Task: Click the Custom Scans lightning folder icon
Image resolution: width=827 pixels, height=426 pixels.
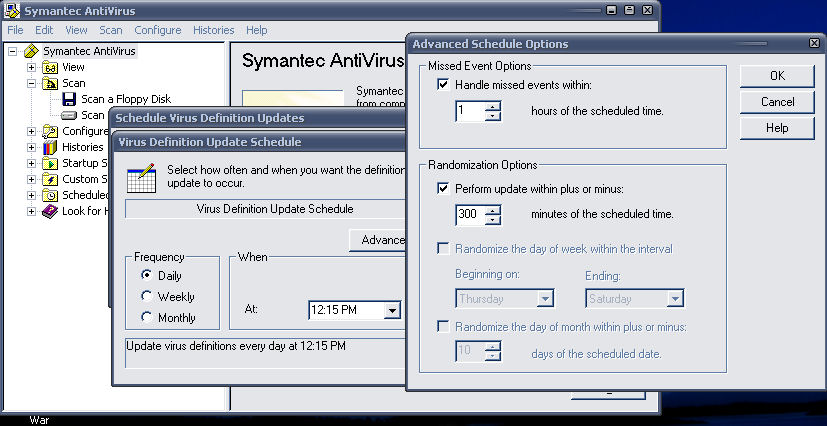Action: (50, 179)
